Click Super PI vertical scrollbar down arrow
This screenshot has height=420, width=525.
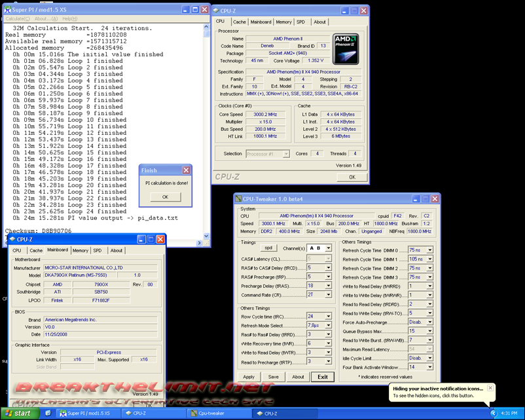pyautogui.click(x=206, y=236)
